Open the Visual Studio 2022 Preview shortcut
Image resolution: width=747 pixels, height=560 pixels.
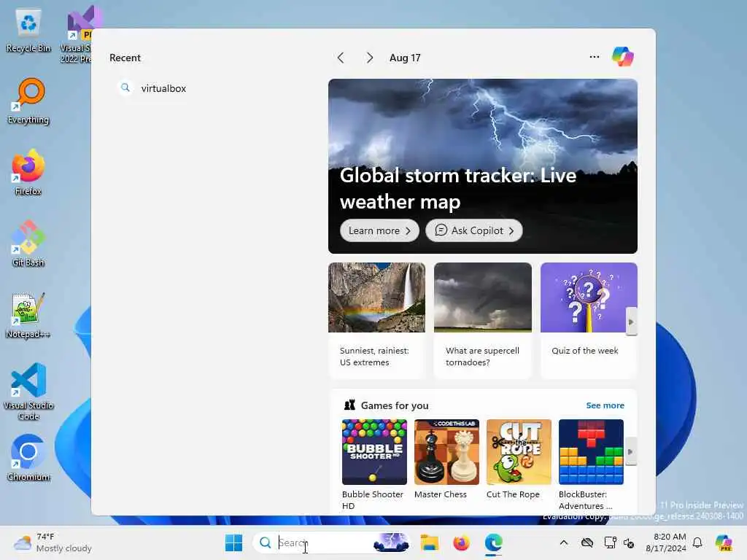click(76, 34)
